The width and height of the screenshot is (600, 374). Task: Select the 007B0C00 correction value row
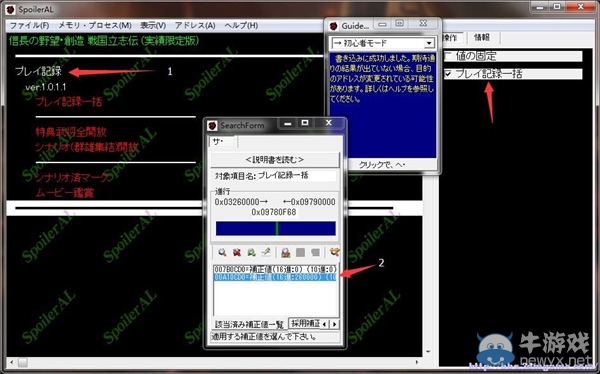pyautogui.click(x=275, y=269)
